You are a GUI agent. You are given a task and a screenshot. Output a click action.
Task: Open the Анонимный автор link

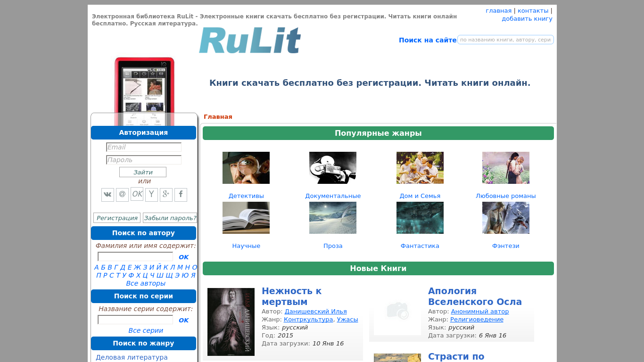(480, 312)
